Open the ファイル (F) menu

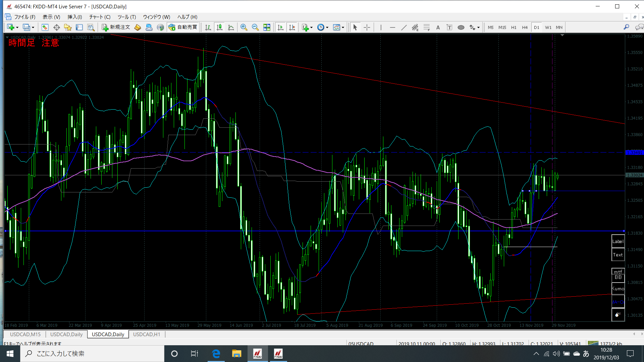[24, 17]
